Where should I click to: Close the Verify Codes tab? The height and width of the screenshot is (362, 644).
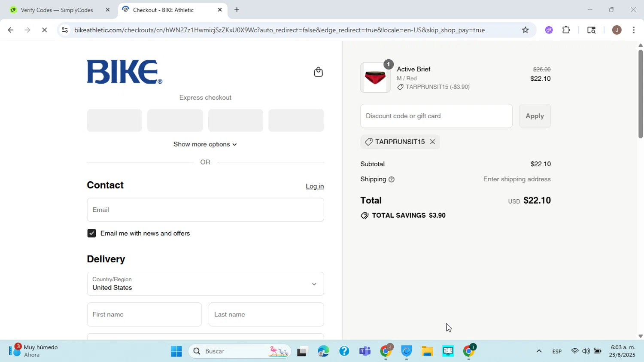(x=108, y=10)
